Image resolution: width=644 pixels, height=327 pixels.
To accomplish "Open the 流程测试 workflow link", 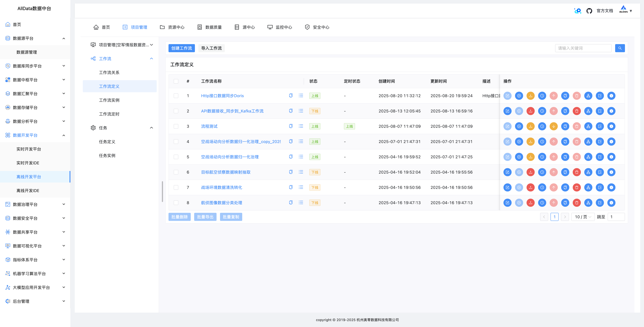I will click(209, 126).
